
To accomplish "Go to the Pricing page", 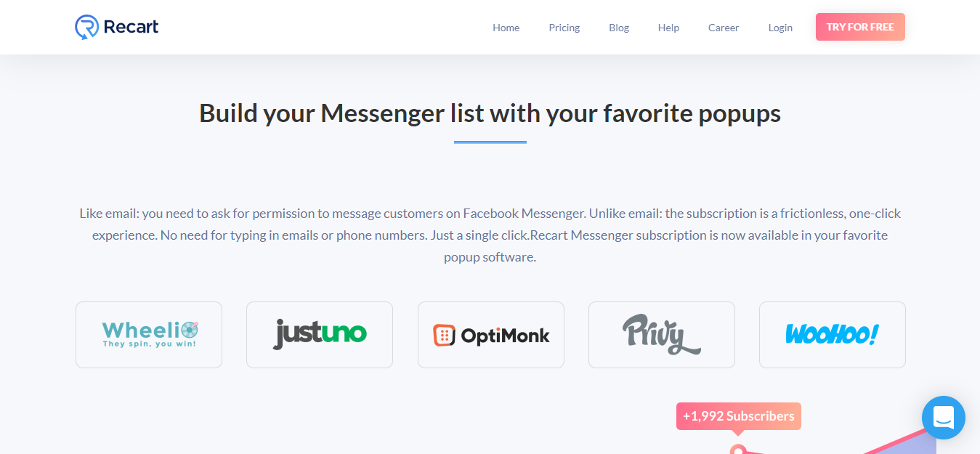I will click(564, 27).
